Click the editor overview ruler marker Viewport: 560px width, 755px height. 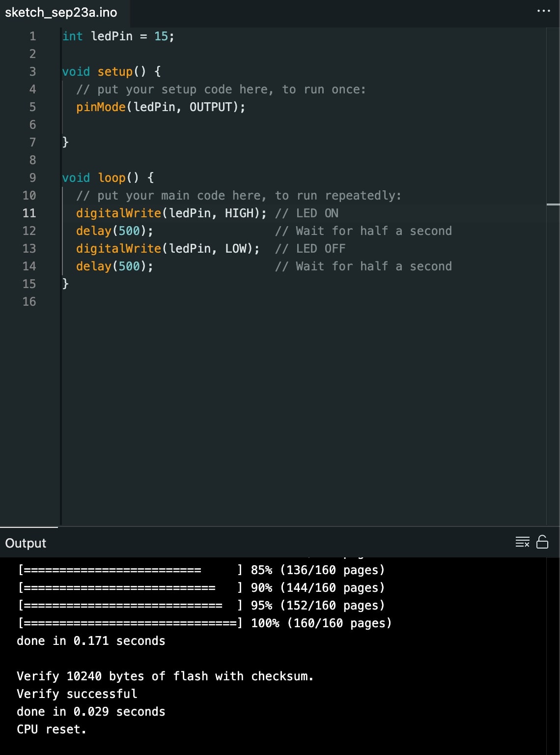(553, 204)
